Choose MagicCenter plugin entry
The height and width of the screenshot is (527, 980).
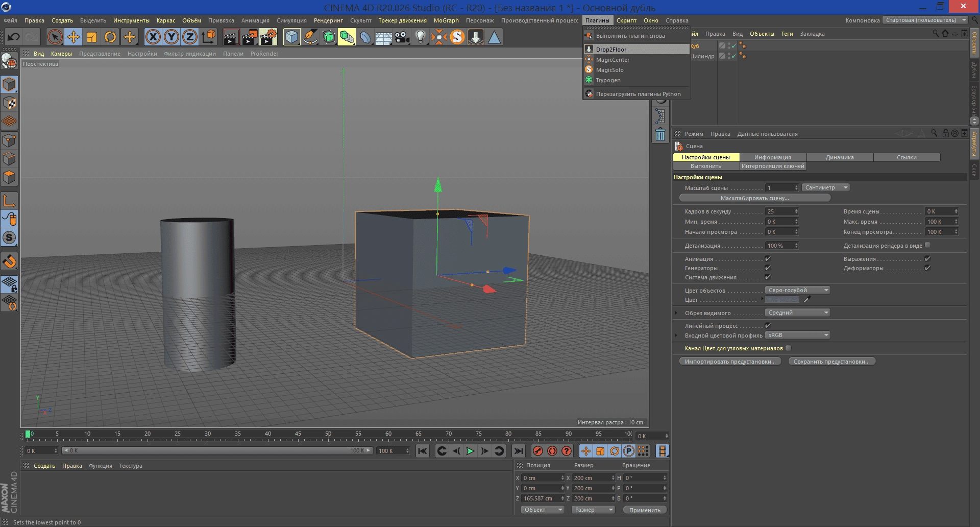[636, 60]
